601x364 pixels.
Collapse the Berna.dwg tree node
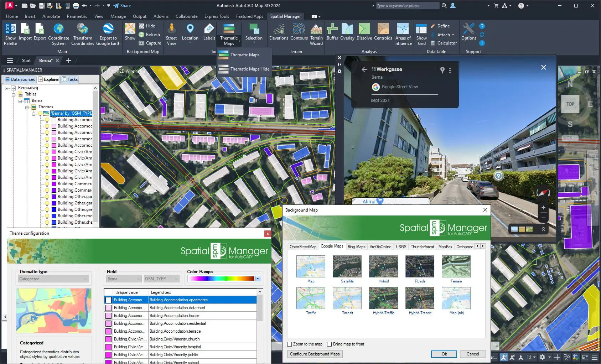pyautogui.click(x=7, y=88)
